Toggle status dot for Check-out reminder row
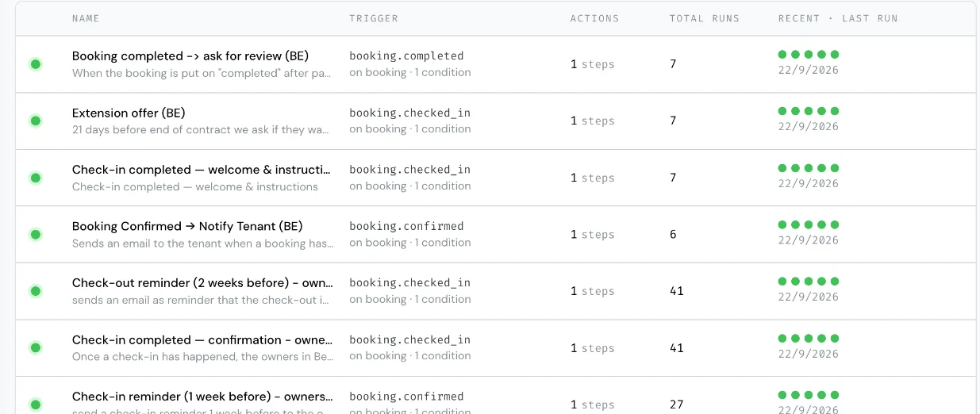The height and width of the screenshot is (414, 980). click(x=36, y=291)
